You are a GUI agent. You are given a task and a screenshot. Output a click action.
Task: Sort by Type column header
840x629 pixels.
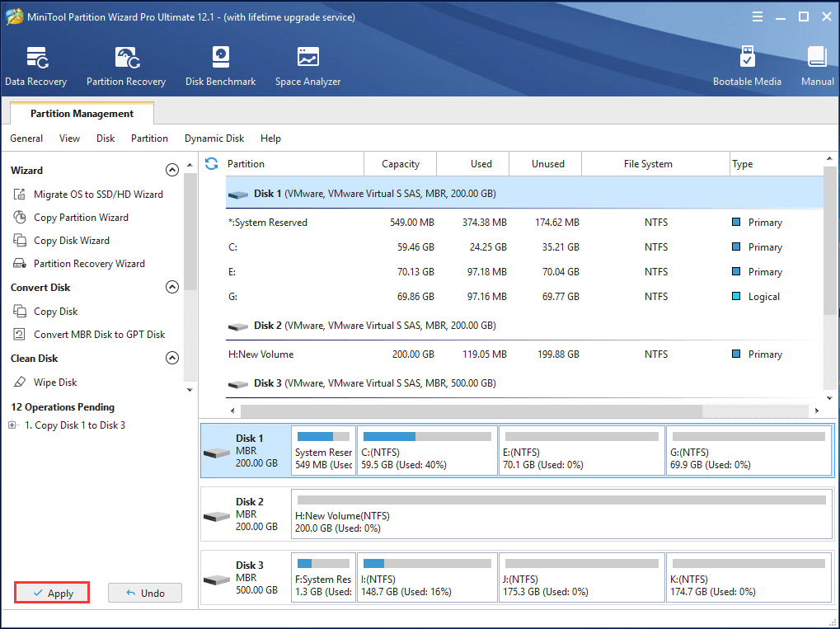(x=777, y=164)
